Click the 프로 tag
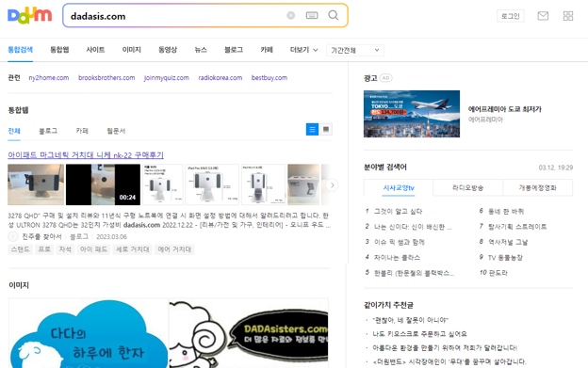588x368 pixels. 44,249
